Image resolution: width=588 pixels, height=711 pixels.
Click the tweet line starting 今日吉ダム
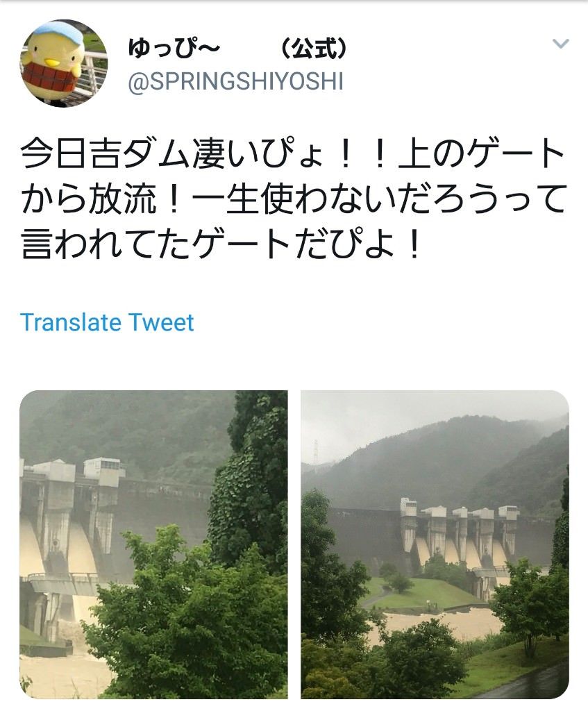293,154
